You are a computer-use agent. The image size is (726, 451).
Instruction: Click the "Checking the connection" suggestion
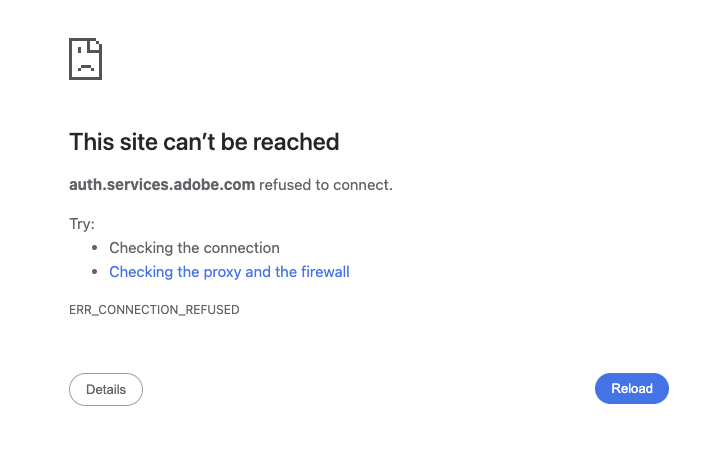click(x=194, y=248)
